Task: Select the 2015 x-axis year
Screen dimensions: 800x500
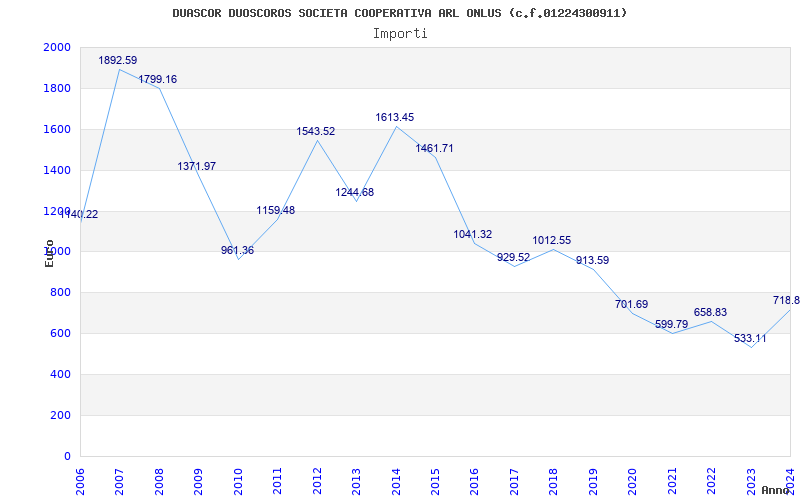Action: click(435, 481)
